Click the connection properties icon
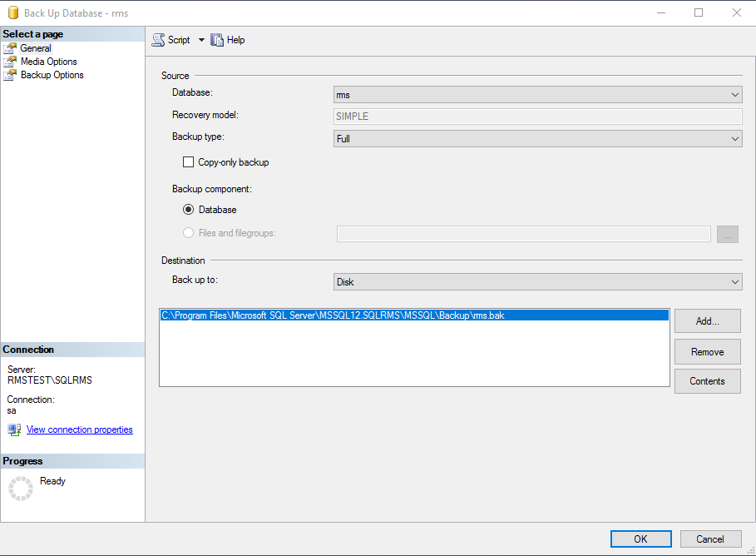This screenshot has width=756, height=556. (x=14, y=429)
